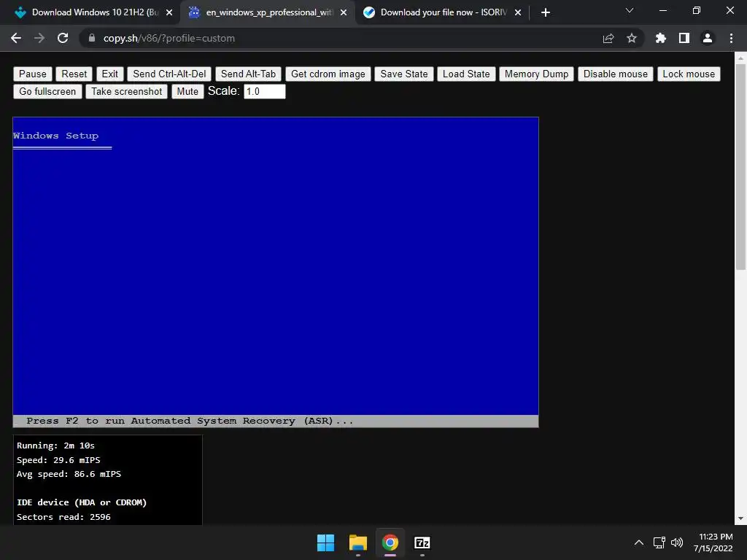Open network status tray icon
This screenshot has height=560, width=747.
[659, 542]
